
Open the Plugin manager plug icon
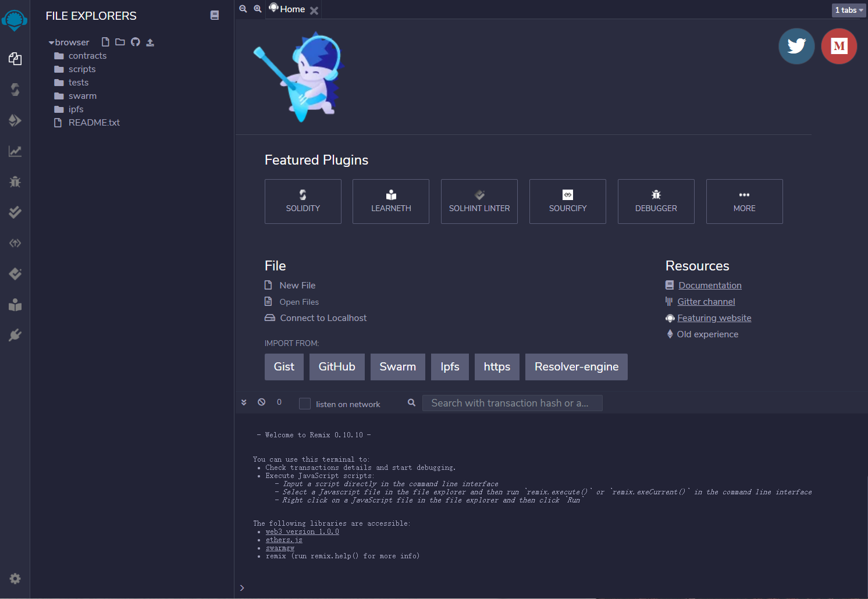pyautogui.click(x=15, y=336)
